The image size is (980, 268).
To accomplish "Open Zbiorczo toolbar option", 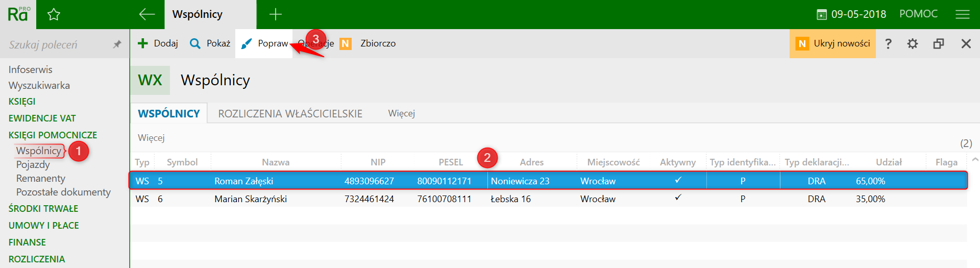I will (x=378, y=43).
